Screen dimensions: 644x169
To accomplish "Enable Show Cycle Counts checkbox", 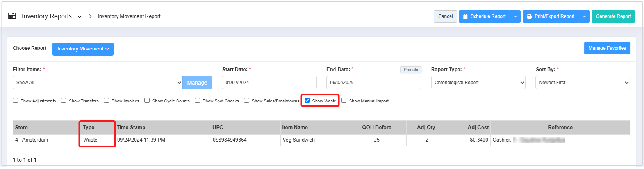I will 147,101.
